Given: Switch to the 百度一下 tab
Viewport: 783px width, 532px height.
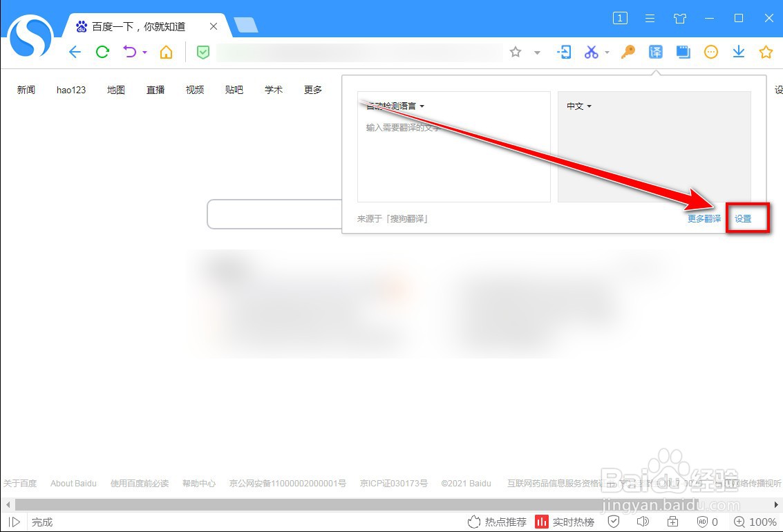Looking at the screenshot, I should point(138,26).
